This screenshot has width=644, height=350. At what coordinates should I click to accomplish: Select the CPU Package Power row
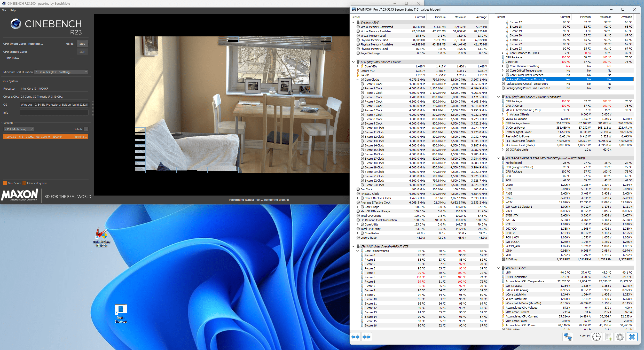click(567, 123)
